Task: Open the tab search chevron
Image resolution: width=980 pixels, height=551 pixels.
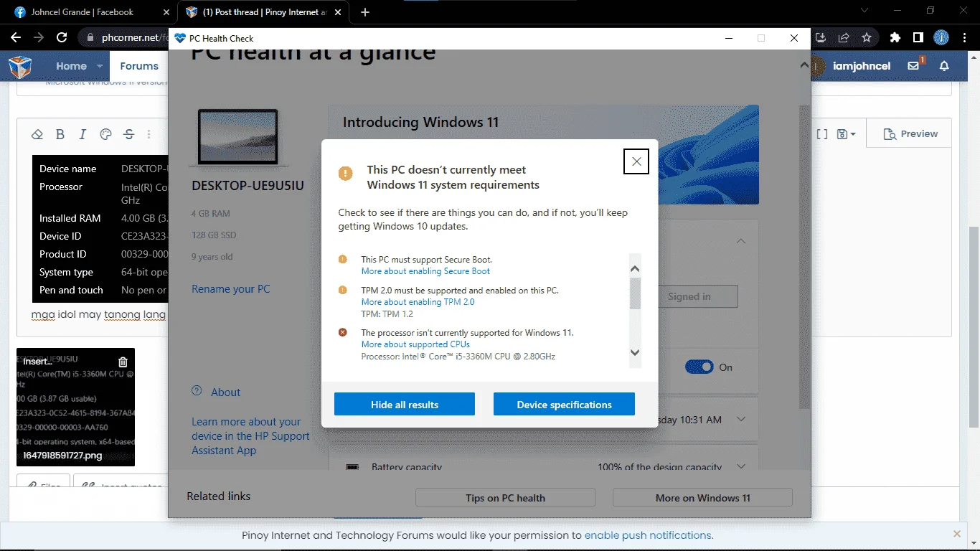Action: 864,11
